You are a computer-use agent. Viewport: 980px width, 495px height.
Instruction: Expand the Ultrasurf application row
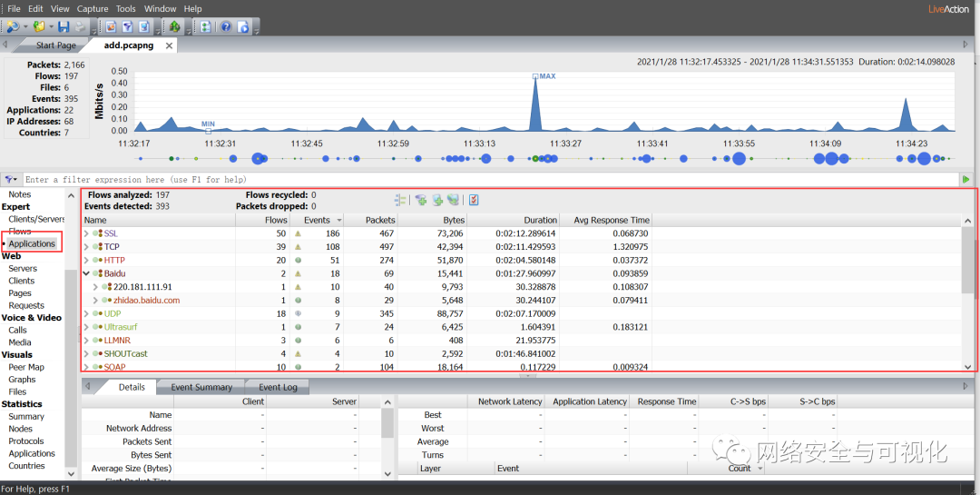(x=87, y=327)
